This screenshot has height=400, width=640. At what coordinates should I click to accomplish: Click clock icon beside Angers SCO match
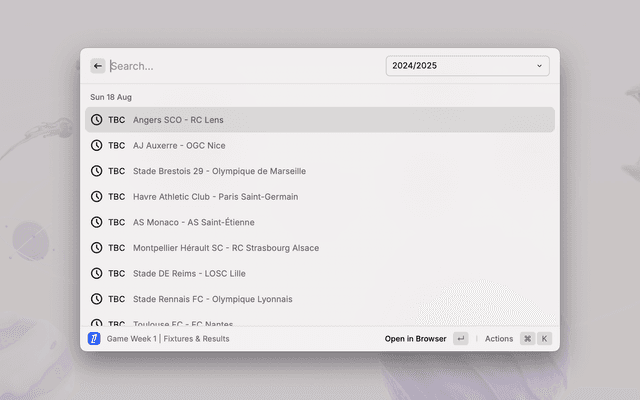click(x=97, y=120)
